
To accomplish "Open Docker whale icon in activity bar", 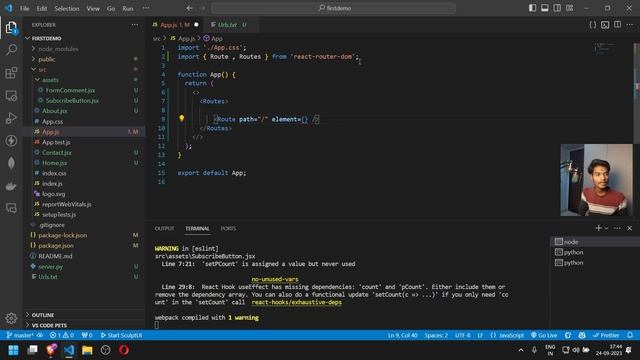I will coord(11,186).
